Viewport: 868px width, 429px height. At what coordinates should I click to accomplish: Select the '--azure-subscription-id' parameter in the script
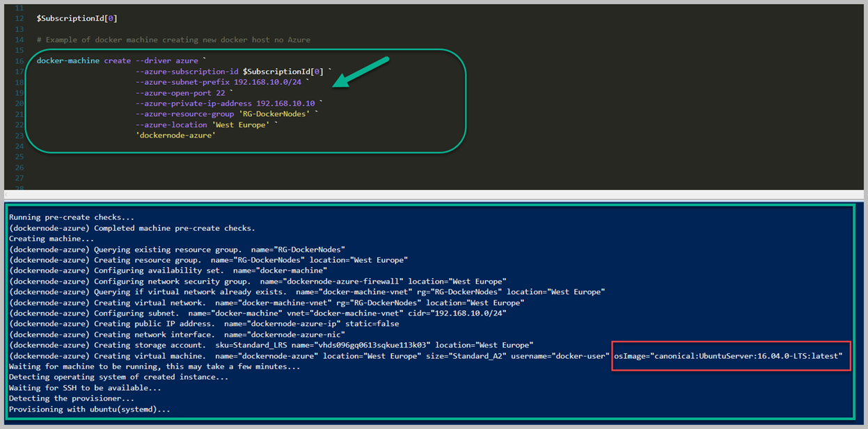point(187,72)
